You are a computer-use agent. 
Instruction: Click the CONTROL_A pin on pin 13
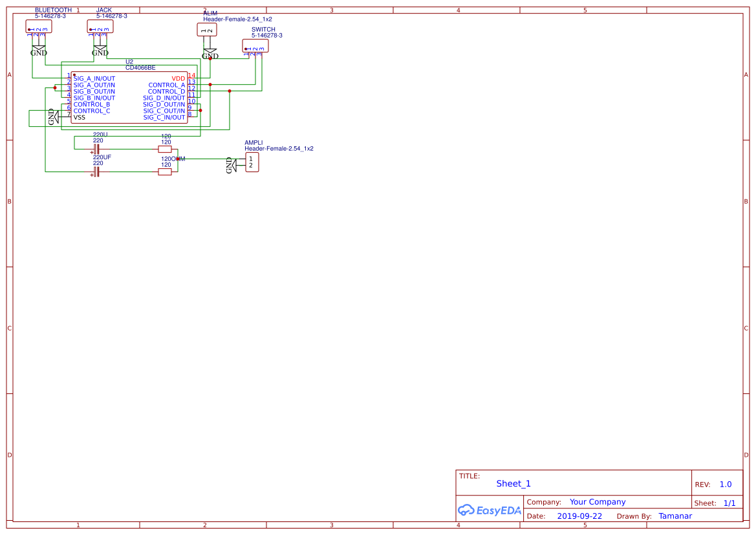166,84
